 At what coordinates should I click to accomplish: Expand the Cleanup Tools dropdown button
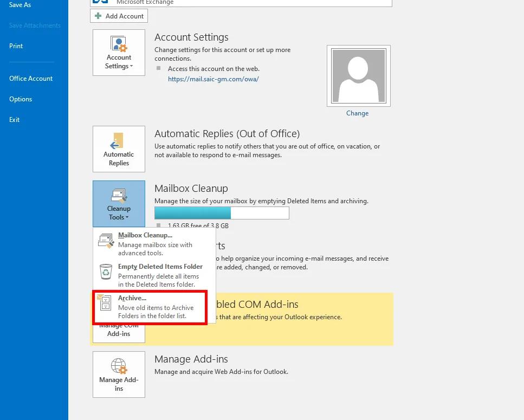point(119,204)
